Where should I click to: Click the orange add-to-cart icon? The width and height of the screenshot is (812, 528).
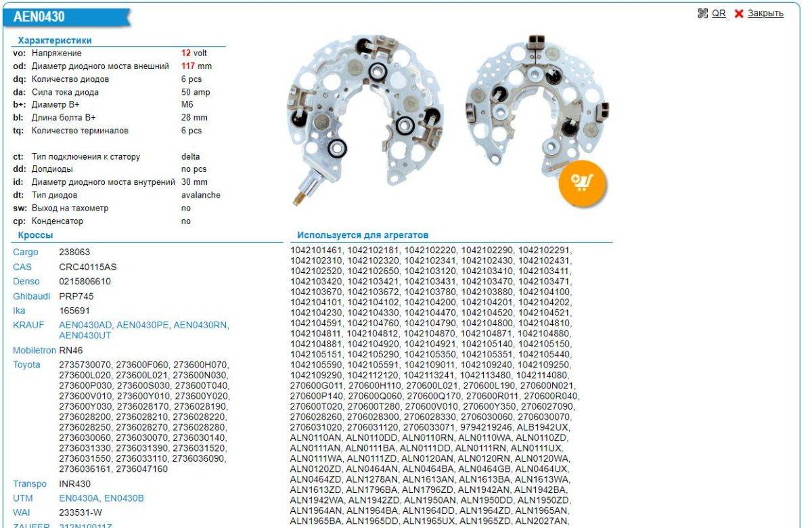[582, 183]
